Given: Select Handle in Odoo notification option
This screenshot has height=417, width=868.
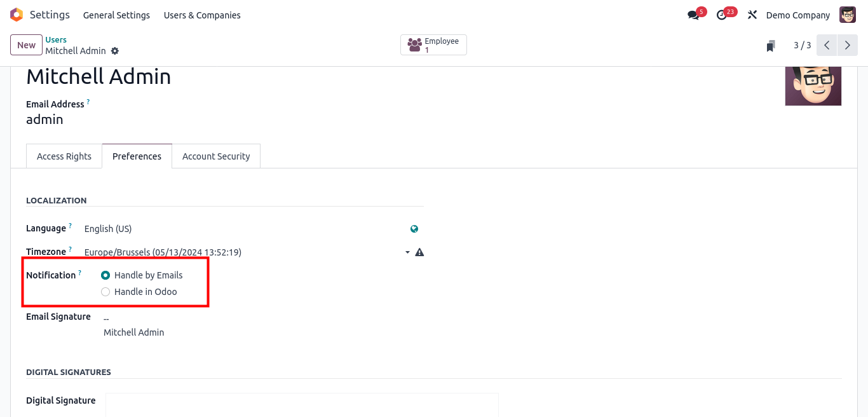Looking at the screenshot, I should click(105, 292).
